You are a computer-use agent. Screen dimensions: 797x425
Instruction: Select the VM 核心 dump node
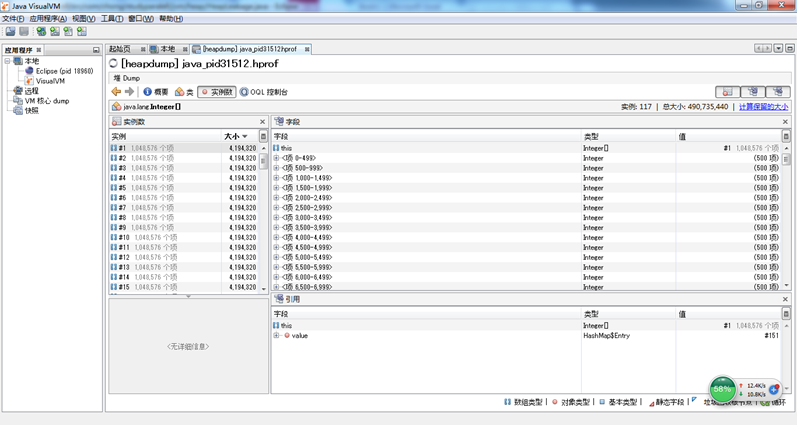tap(41, 101)
